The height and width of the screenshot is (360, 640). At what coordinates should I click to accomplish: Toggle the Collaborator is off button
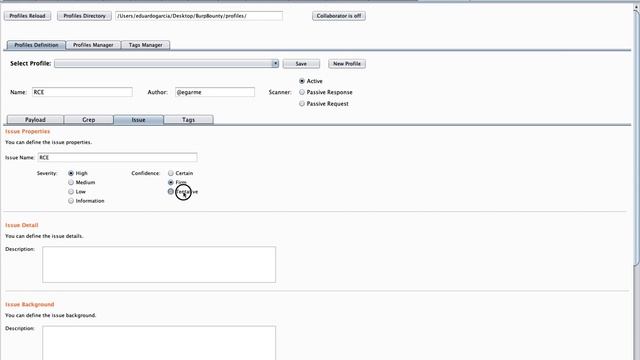pos(339,16)
